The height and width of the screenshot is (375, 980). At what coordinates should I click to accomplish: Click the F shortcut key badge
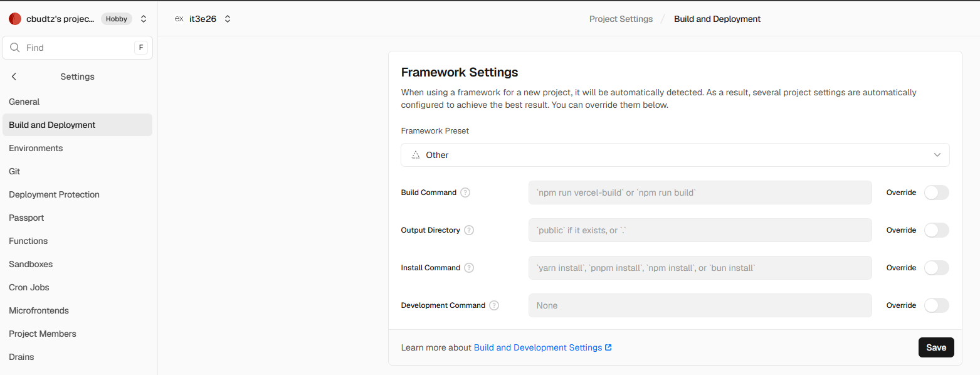(141, 48)
